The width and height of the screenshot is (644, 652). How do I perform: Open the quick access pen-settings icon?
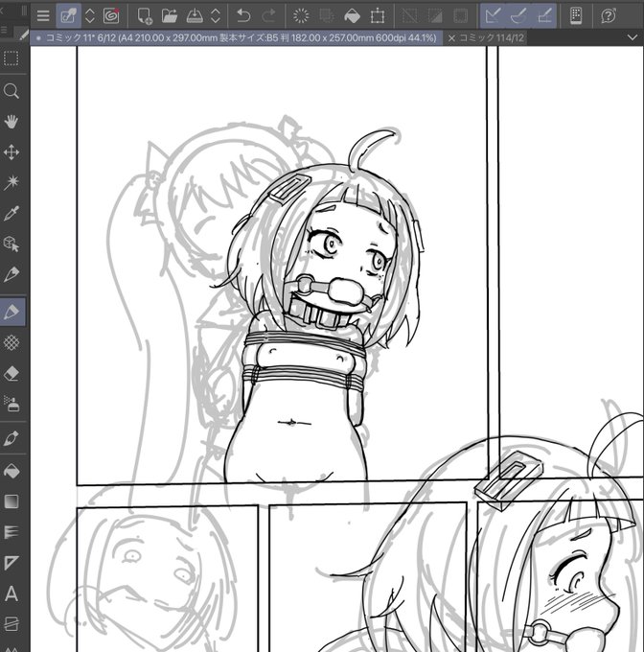coord(69,15)
